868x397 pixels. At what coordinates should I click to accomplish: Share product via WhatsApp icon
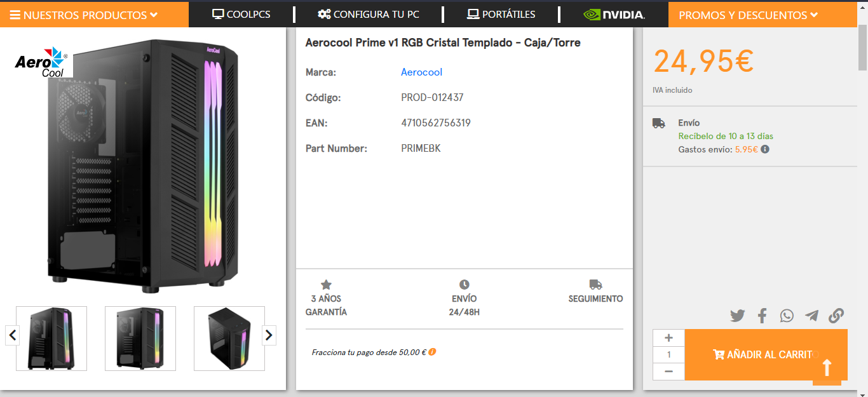click(787, 316)
